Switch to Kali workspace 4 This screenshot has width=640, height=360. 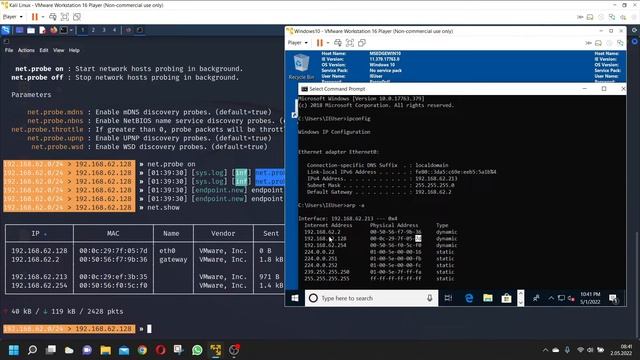click(x=114, y=30)
